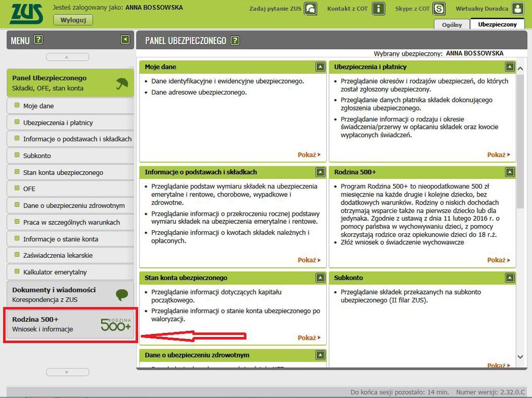Click Pokaż in Ubezpieczenia i płatnicy card
This screenshot has width=532, height=398.
(498, 155)
